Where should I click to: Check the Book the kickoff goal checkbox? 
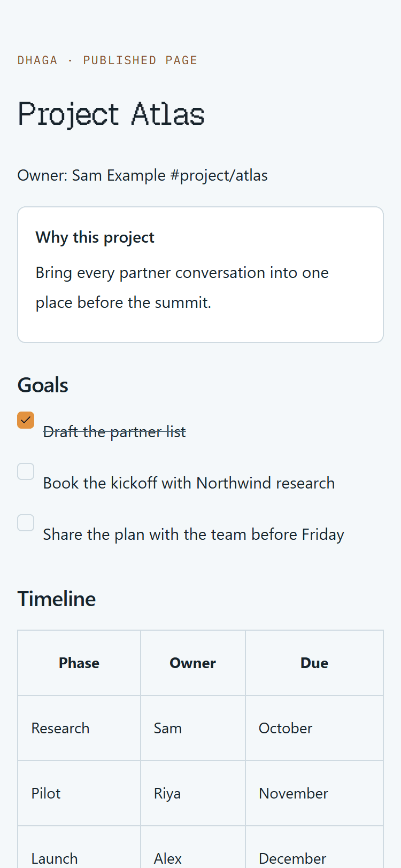tap(26, 471)
